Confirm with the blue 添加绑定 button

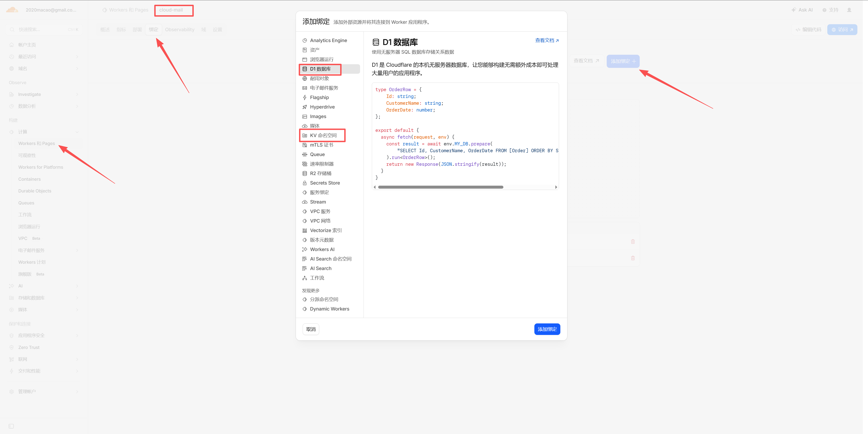(x=547, y=330)
